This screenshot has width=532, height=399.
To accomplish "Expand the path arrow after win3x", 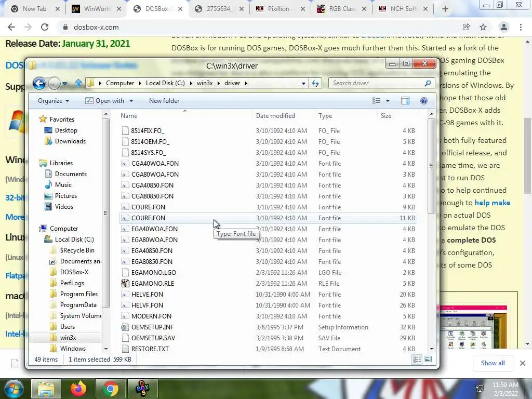I will click(x=219, y=83).
